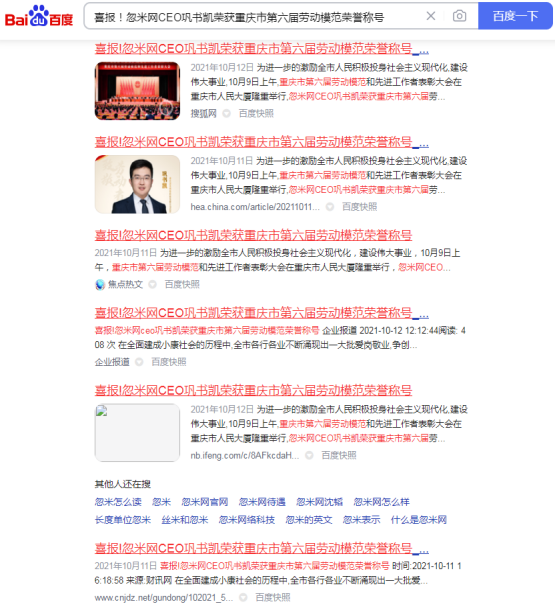Open the CEO portrait thumbnail
This screenshot has width=555, height=611.
tap(137, 184)
